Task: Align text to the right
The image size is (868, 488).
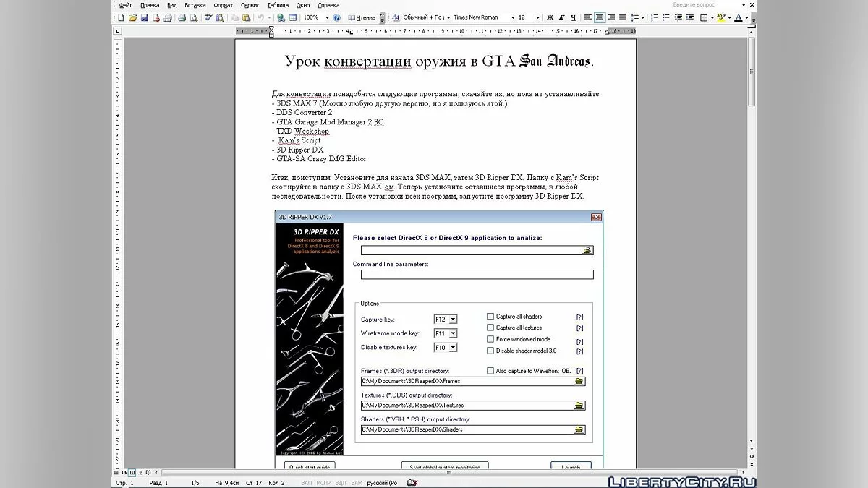Action: pos(611,17)
